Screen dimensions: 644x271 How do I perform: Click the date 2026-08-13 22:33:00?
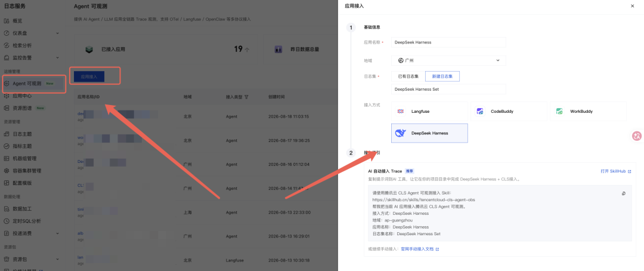(289, 213)
